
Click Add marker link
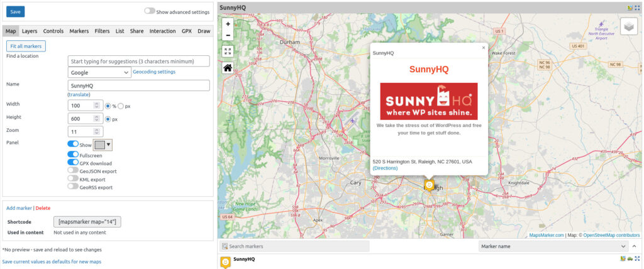(x=19, y=208)
